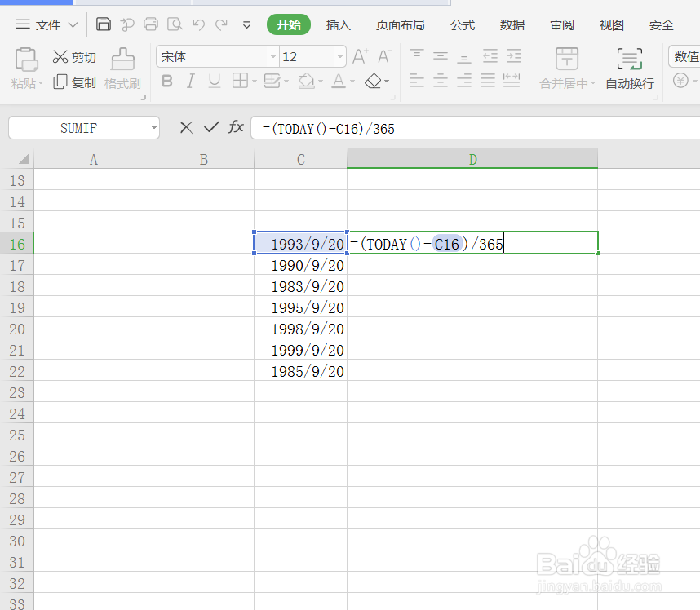Open the 宋体 font name dropdown
This screenshot has width=700, height=610.
point(273,56)
